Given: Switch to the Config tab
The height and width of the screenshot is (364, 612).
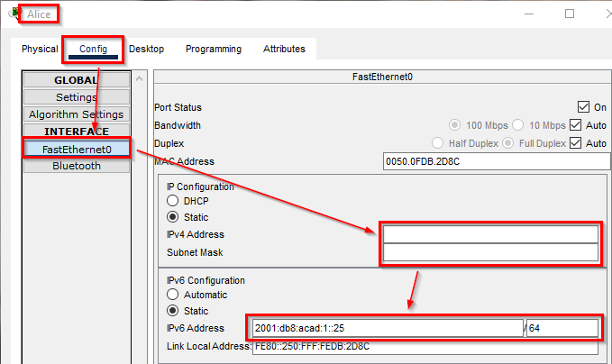Looking at the screenshot, I should tap(93, 49).
